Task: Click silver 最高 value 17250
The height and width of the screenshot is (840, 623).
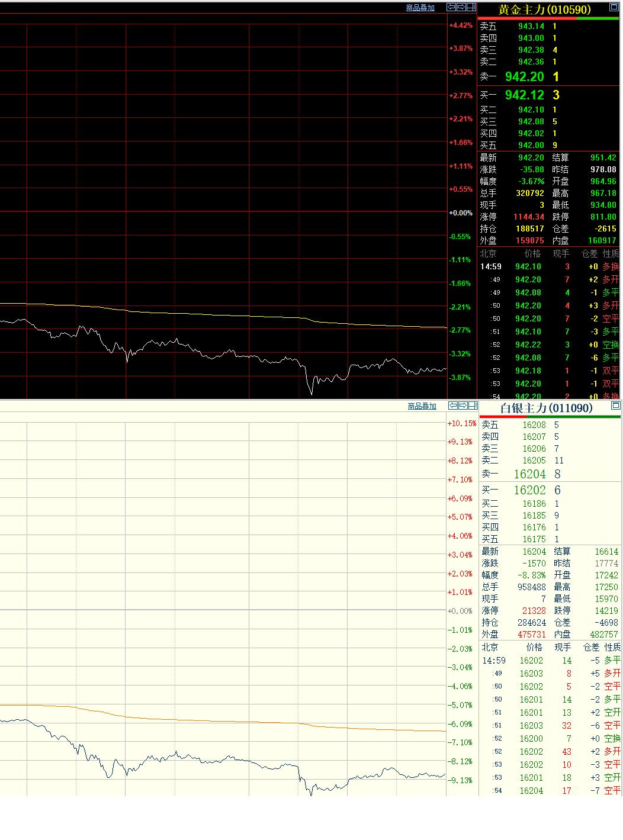Action: click(x=606, y=587)
